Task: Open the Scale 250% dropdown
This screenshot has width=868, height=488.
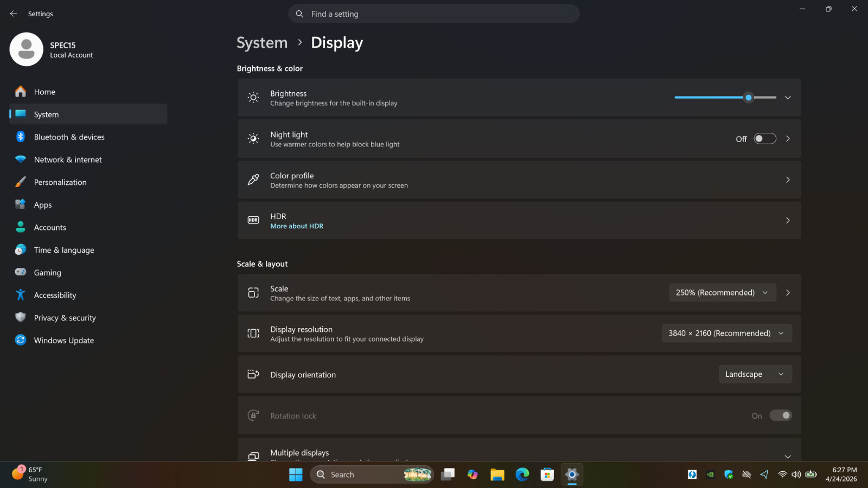Action: pos(723,292)
